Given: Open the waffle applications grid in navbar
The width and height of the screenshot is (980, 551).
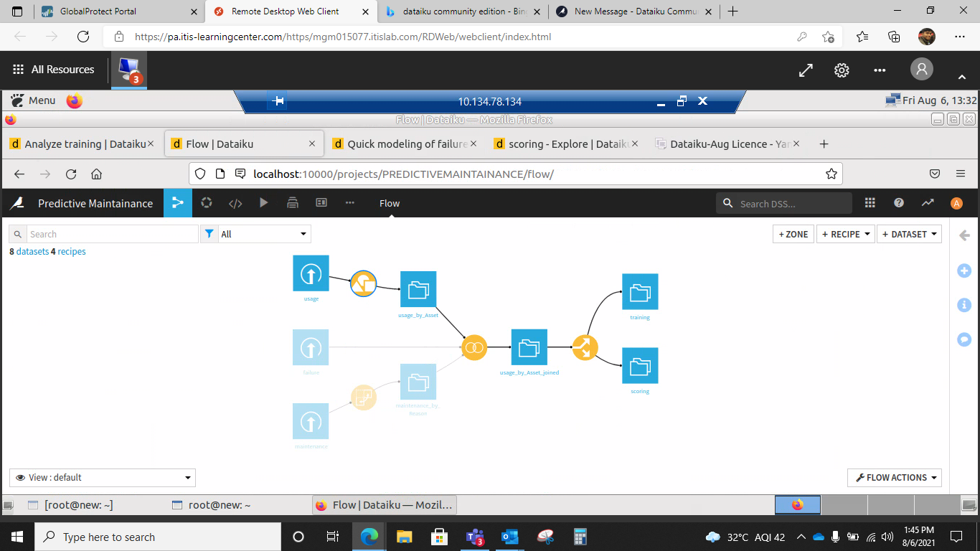Looking at the screenshot, I should [x=870, y=202].
